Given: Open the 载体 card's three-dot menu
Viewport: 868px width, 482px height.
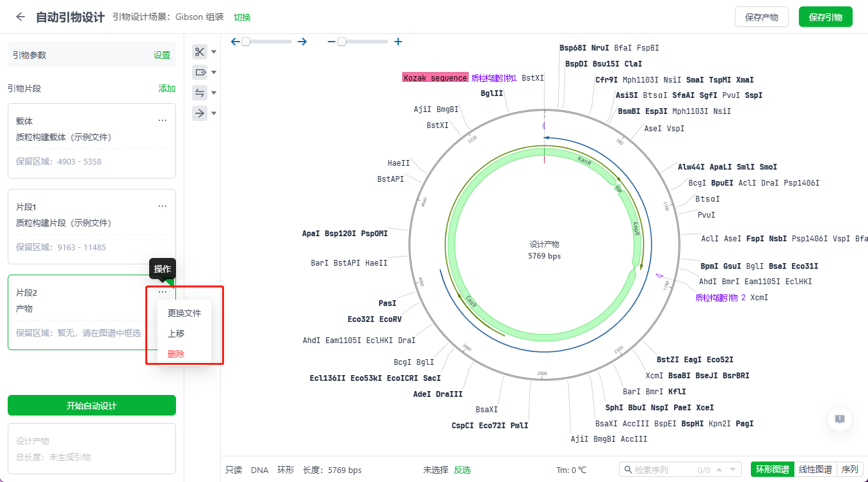Looking at the screenshot, I should (x=163, y=120).
